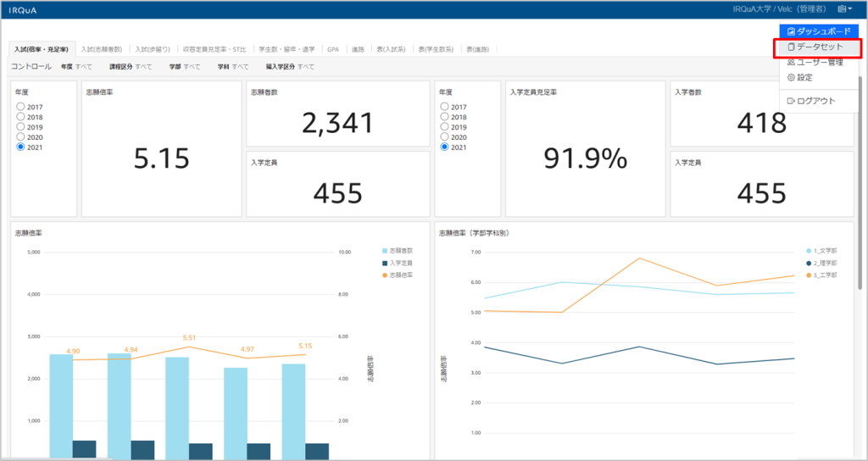868x461 pixels.
Task: Click the データセット clipboard icon
Action: tap(791, 47)
